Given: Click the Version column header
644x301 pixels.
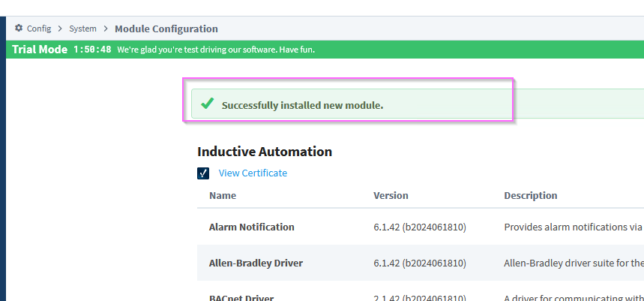Looking at the screenshot, I should [x=391, y=195].
